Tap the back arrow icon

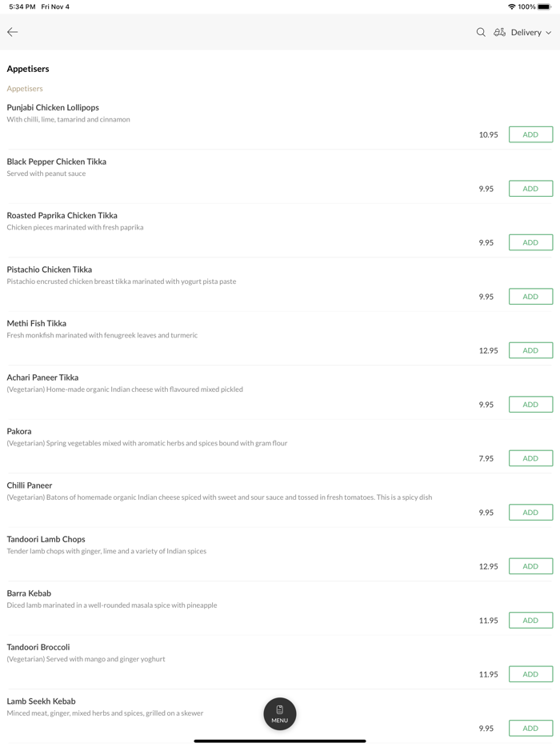[13, 32]
